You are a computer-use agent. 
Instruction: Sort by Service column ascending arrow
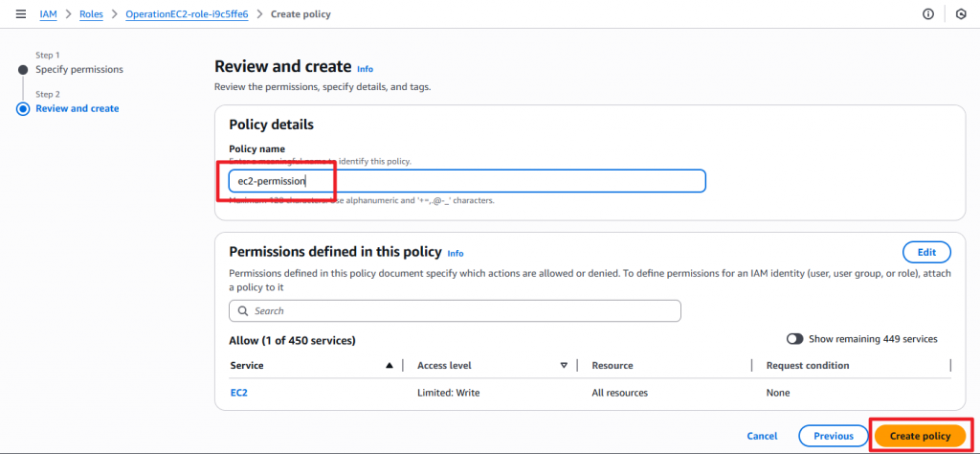click(390, 365)
